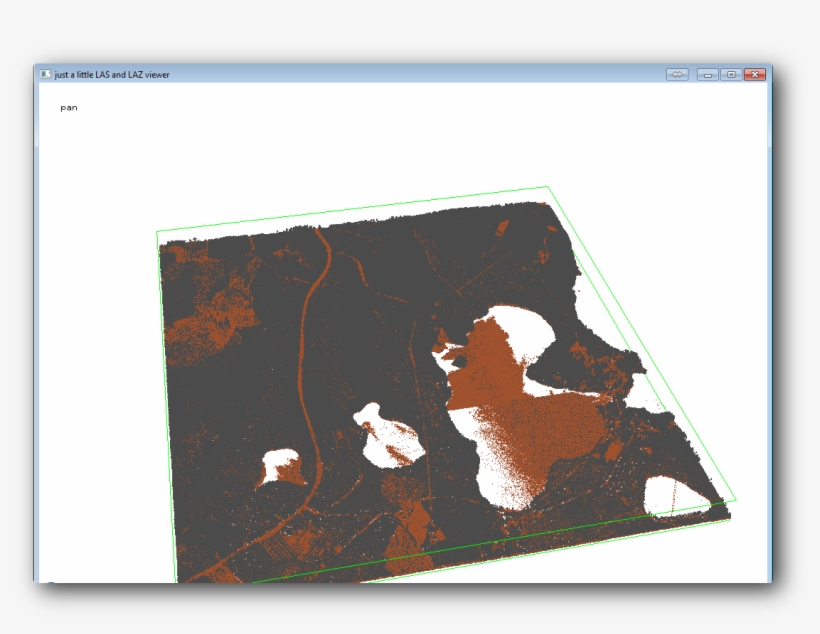
Task: Click the red close icon in titlebar
Action: 755,73
